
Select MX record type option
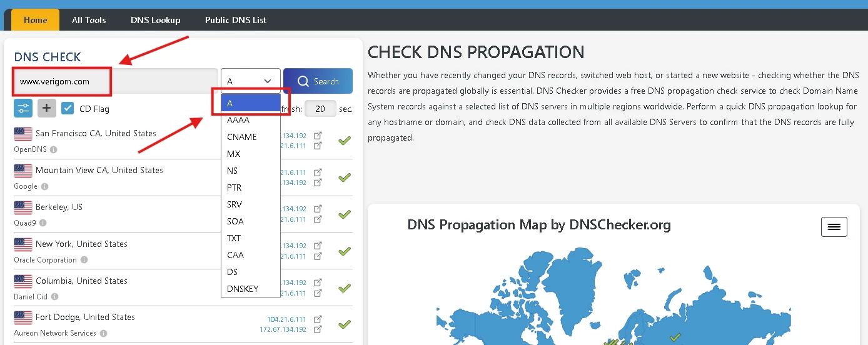(x=250, y=154)
